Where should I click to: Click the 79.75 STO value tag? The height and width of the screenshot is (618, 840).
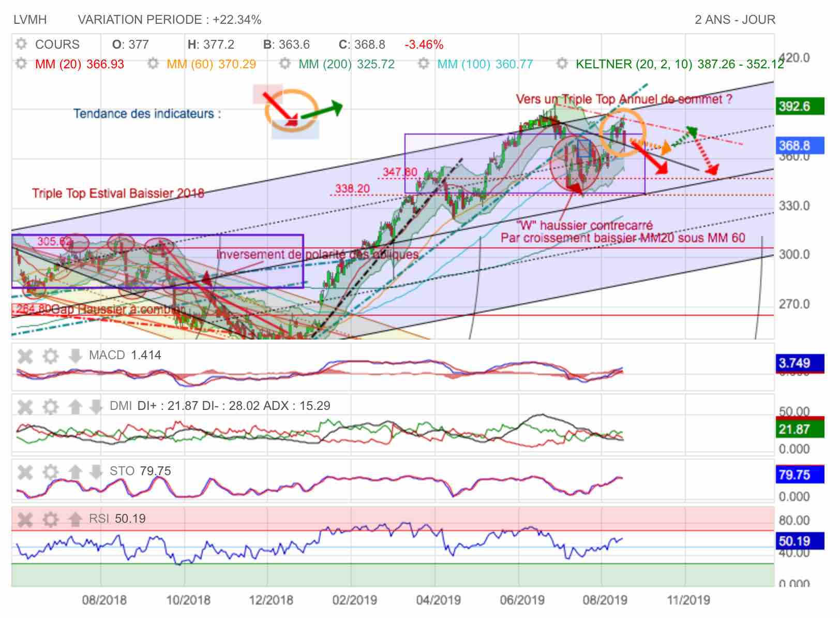pos(800,475)
